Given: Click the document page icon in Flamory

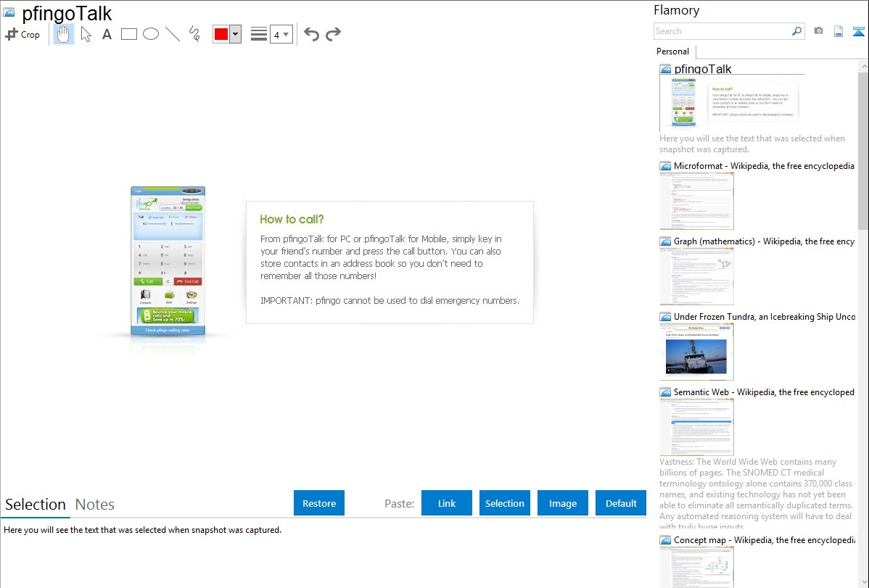Looking at the screenshot, I should coord(839,31).
